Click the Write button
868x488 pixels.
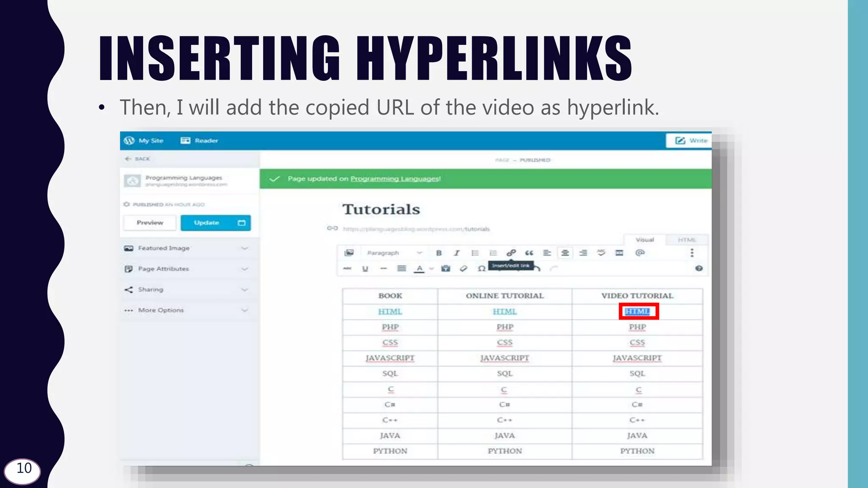point(690,141)
